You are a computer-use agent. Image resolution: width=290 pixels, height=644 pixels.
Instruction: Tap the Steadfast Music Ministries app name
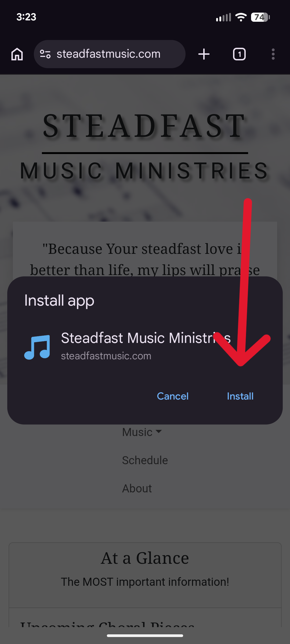pyautogui.click(x=146, y=338)
